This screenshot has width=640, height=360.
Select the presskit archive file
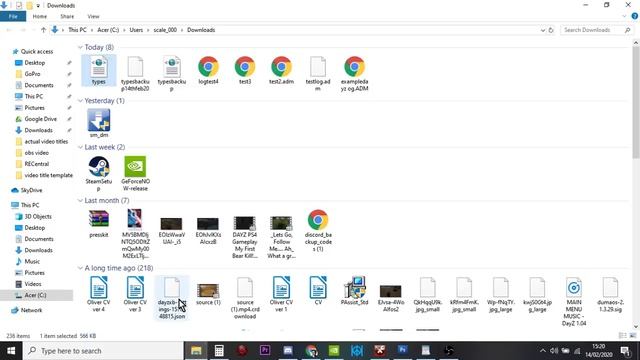(x=99, y=224)
